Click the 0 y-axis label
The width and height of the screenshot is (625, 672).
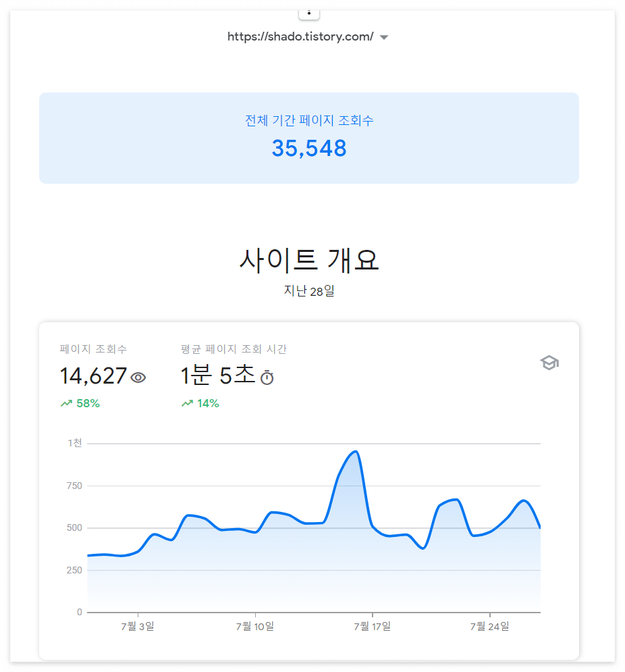coord(79,612)
